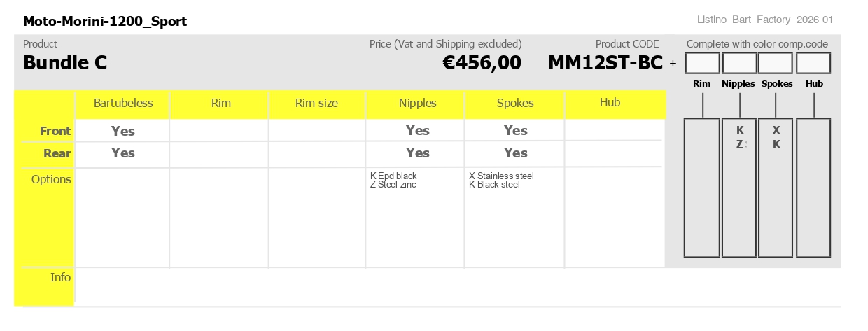Choose the K Black steel spokes option

[494, 185]
